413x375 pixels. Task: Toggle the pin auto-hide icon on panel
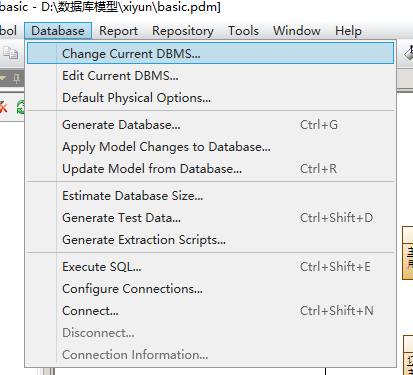(x=16, y=79)
